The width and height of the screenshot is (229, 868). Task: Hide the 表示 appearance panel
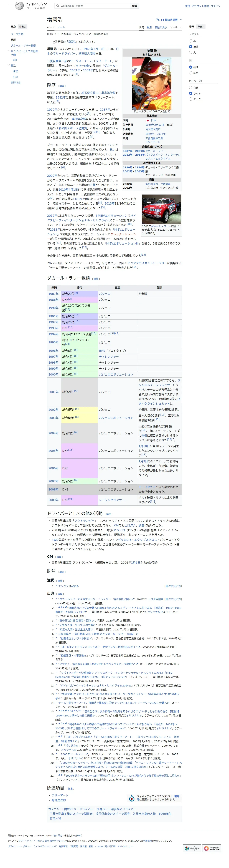(x=201, y=27)
